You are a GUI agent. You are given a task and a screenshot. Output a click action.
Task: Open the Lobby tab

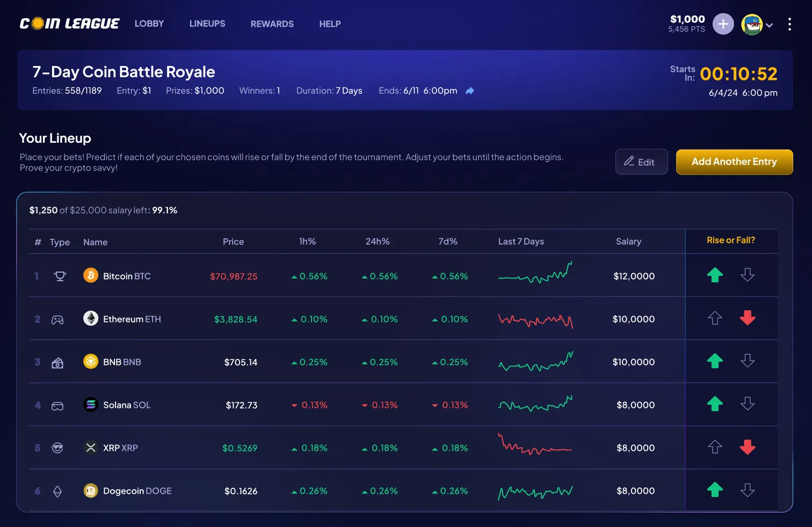coord(149,24)
